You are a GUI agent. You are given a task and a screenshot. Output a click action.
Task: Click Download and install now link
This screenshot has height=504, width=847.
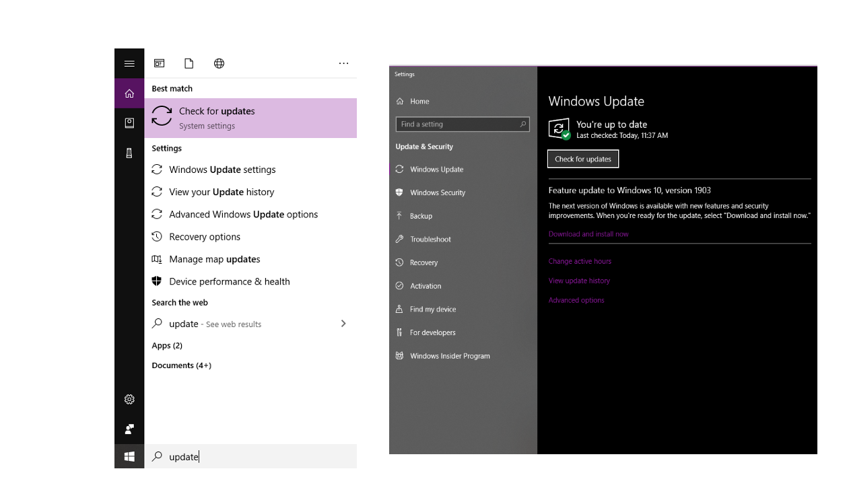click(588, 234)
